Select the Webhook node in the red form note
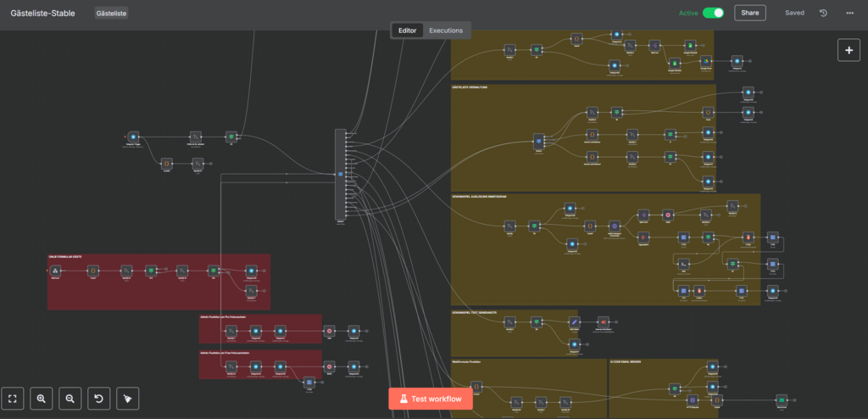This screenshot has height=419, width=868. 55,271
